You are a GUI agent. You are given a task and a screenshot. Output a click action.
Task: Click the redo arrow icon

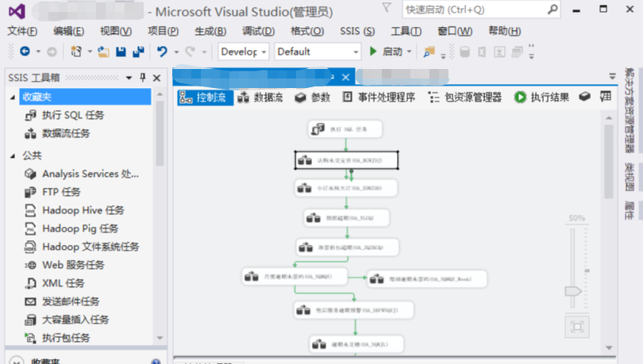[x=190, y=52]
